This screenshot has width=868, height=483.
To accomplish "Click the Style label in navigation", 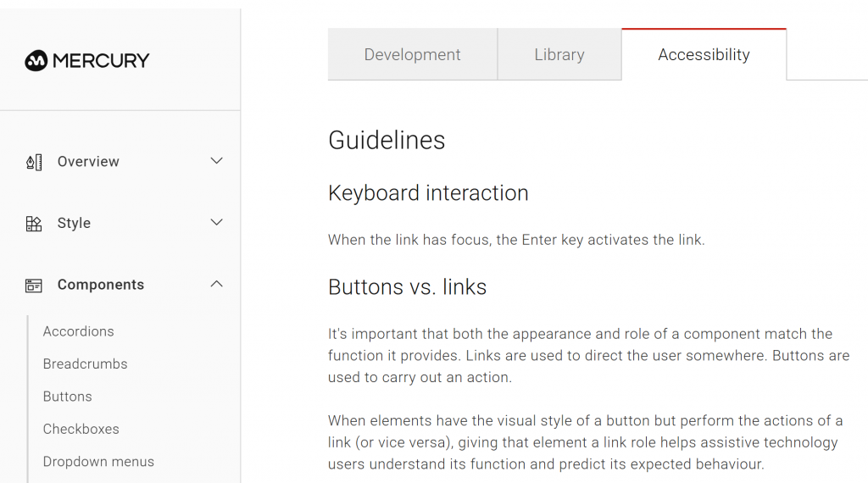I will [74, 224].
